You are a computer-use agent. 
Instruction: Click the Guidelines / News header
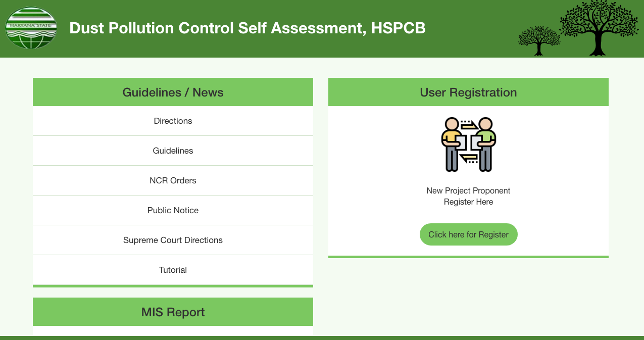pos(173,92)
